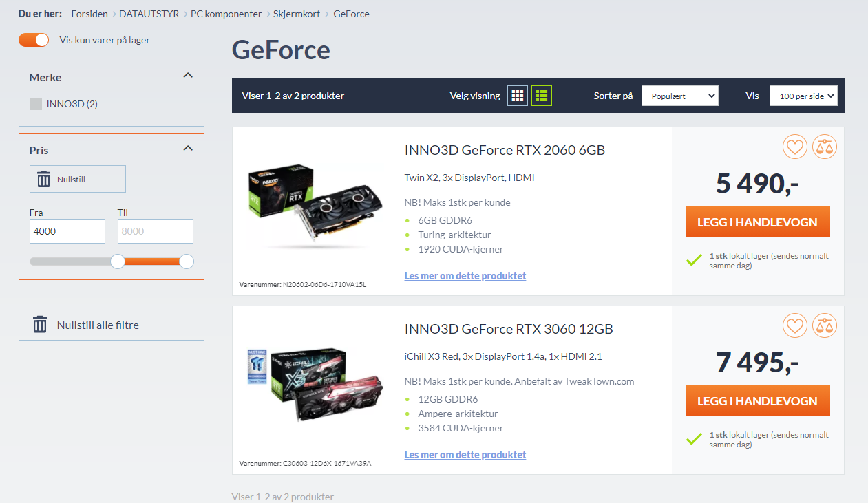This screenshot has height=503, width=868.
Task: Read more about RTX 3060 product
Action: [465, 455]
